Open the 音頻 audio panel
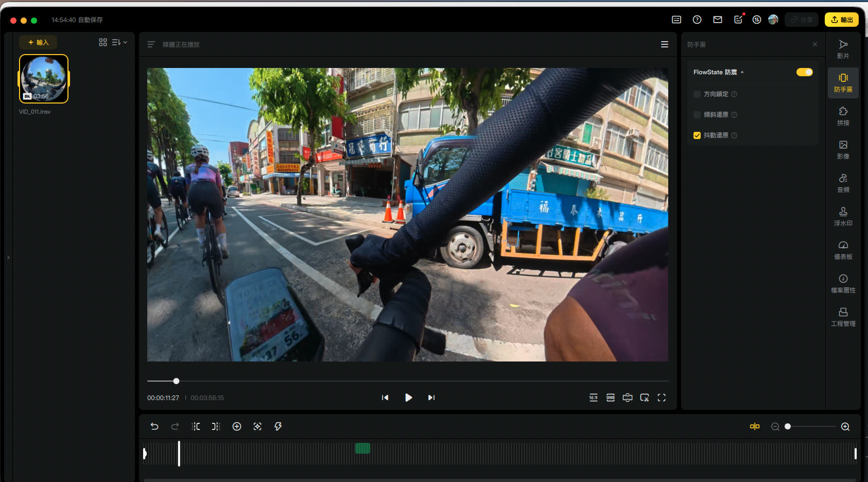Image resolution: width=868 pixels, height=482 pixels. point(843,183)
